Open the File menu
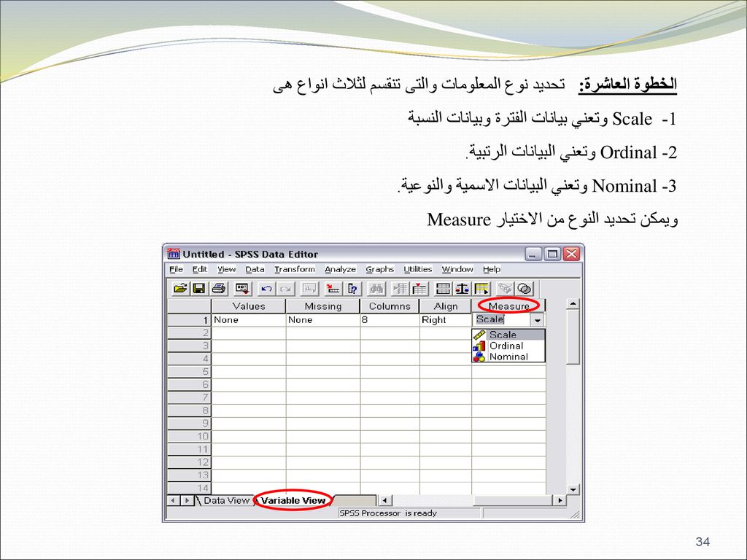The image size is (747, 560). tap(176, 269)
